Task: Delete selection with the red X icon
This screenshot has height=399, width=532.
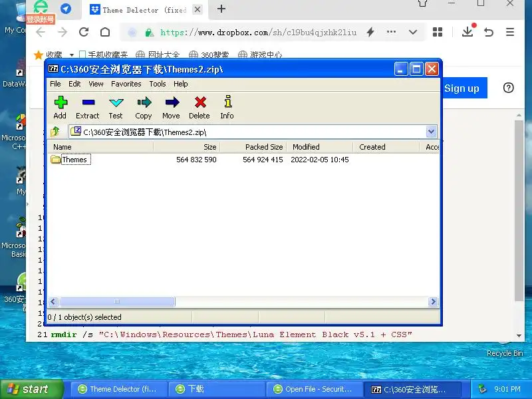Action: (199, 107)
